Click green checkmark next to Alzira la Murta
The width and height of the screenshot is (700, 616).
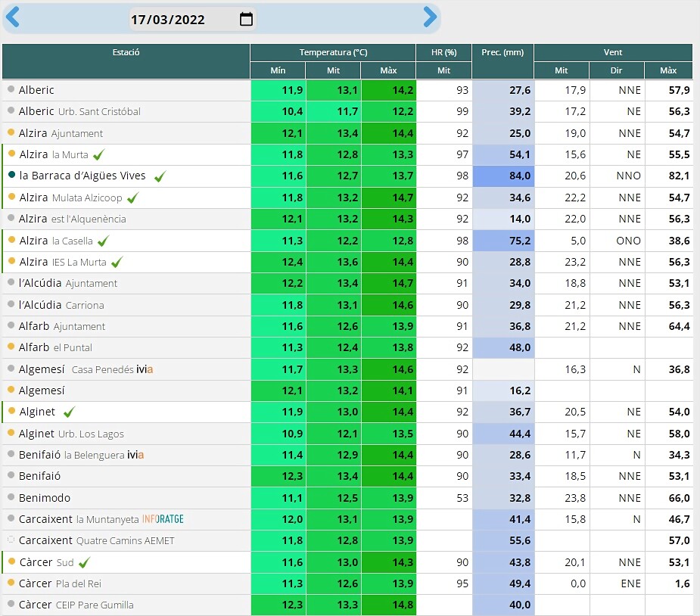tap(98, 155)
